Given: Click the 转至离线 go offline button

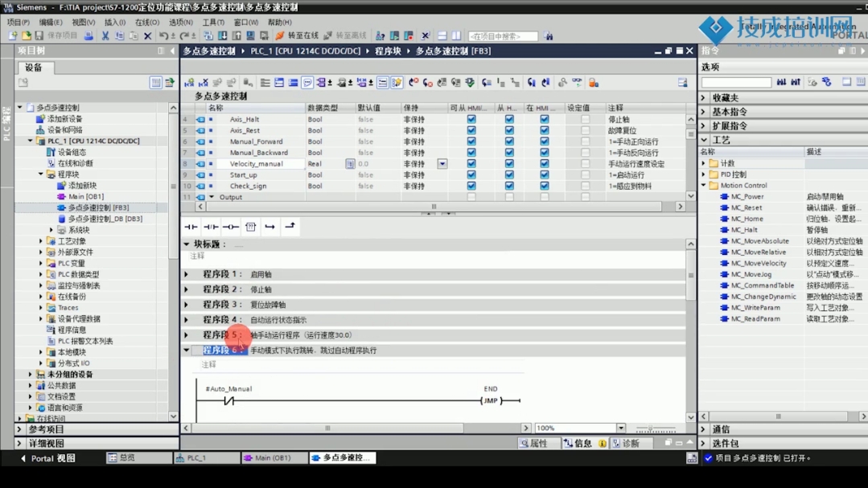Looking at the screenshot, I should tap(345, 36).
